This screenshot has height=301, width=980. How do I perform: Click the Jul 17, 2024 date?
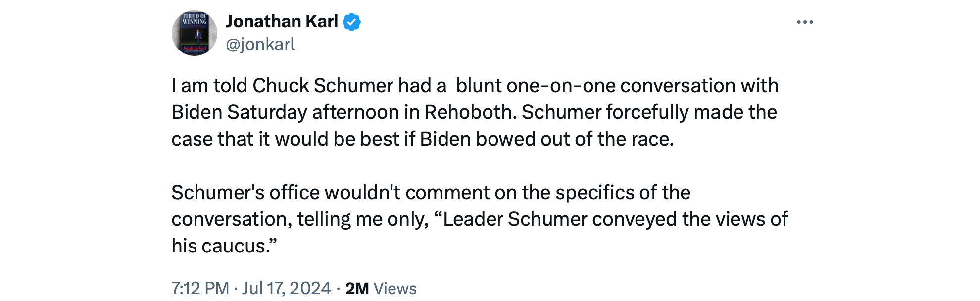click(286, 288)
